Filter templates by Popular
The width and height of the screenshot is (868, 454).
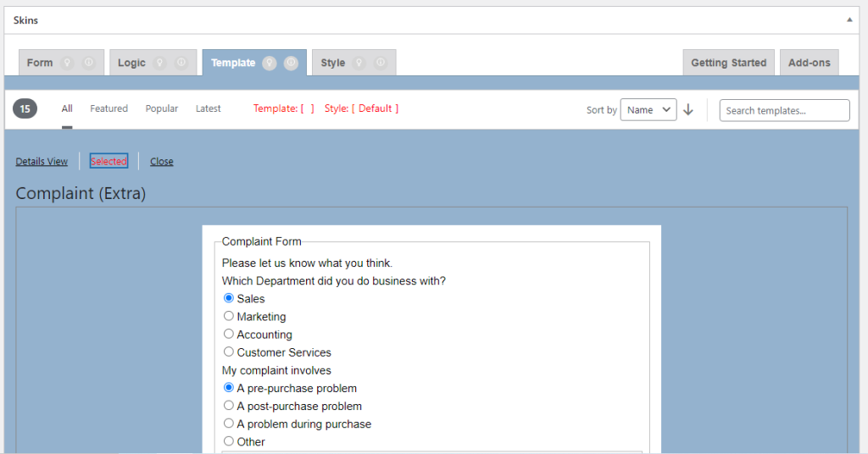pyautogui.click(x=161, y=108)
